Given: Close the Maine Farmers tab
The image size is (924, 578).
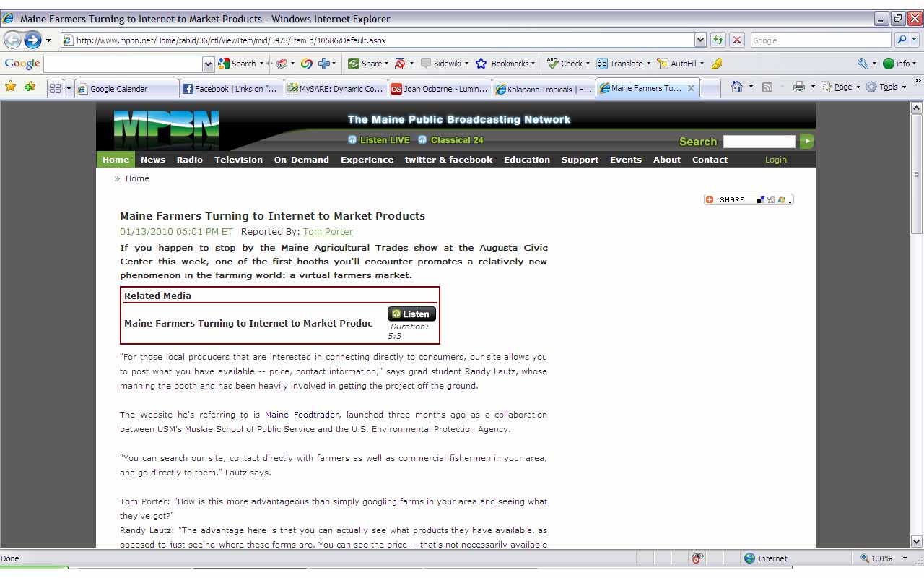Looking at the screenshot, I should (691, 88).
